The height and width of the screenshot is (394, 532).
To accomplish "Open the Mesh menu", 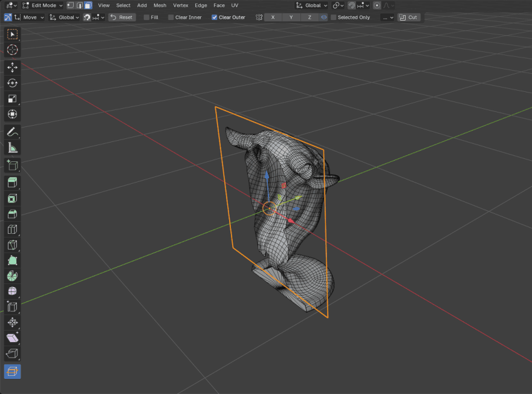I will click(160, 5).
